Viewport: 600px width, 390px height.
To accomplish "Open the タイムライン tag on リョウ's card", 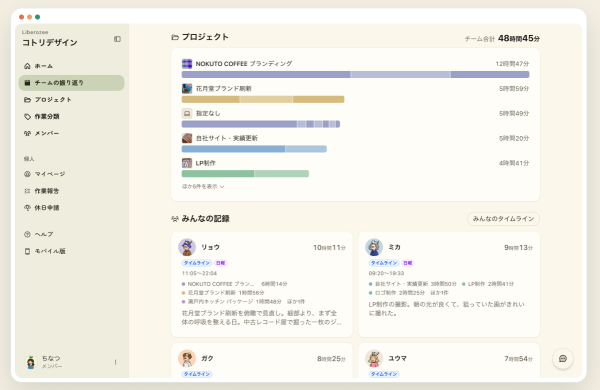I will point(197,263).
